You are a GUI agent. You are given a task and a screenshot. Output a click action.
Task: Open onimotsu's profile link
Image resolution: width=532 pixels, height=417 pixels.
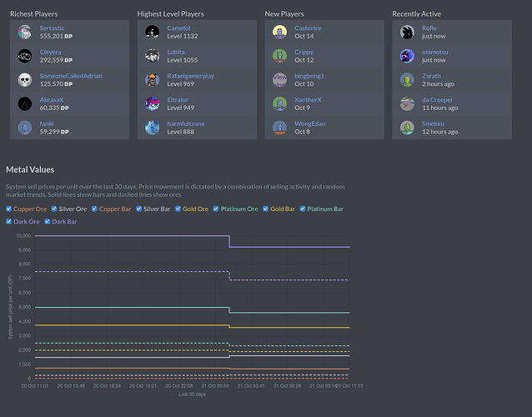pos(435,52)
